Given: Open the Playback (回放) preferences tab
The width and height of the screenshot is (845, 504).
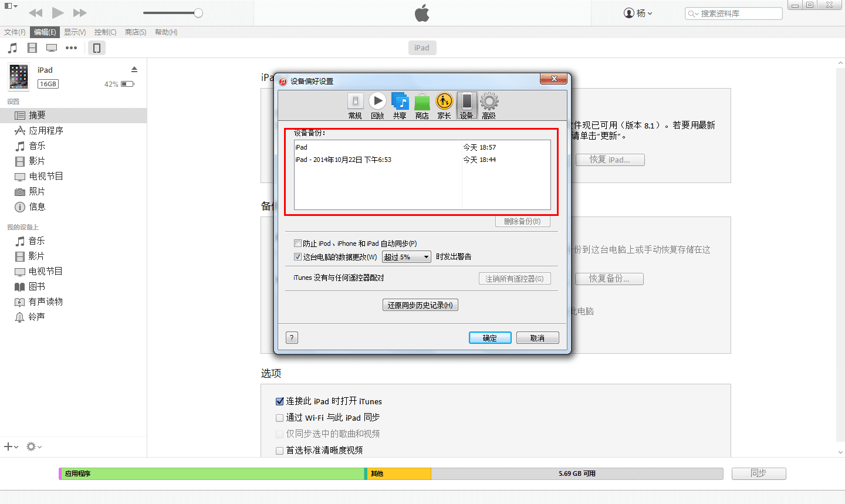Looking at the screenshot, I should [377, 106].
